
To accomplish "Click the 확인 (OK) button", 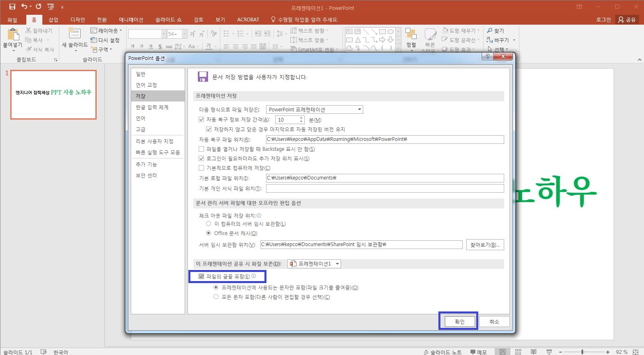I will 460,321.
